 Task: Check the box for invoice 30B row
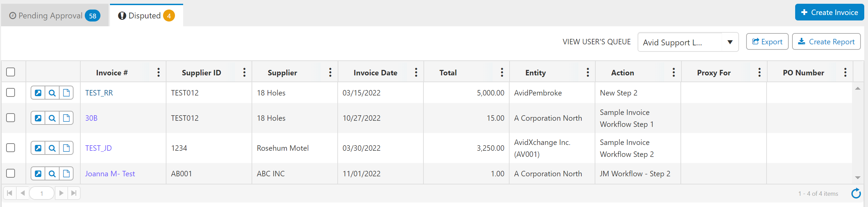11,118
